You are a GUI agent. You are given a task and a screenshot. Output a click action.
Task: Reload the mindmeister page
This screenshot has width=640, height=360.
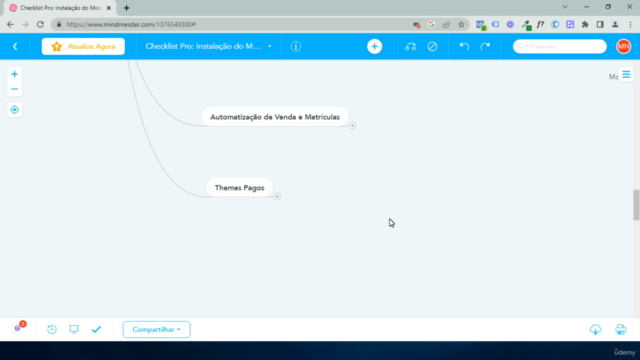40,24
